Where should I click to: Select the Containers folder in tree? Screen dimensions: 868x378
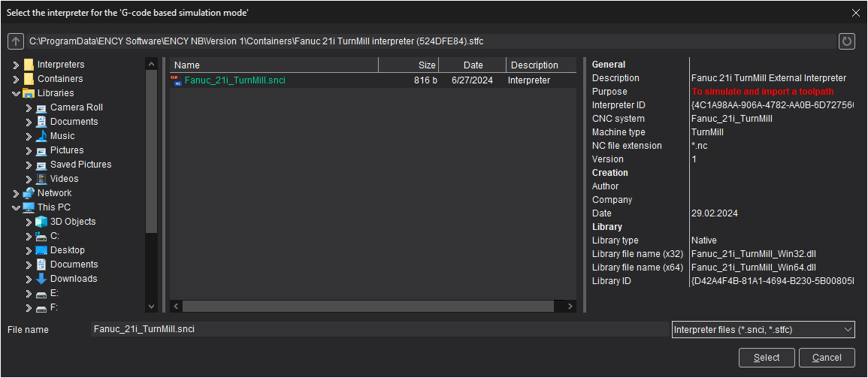point(60,79)
